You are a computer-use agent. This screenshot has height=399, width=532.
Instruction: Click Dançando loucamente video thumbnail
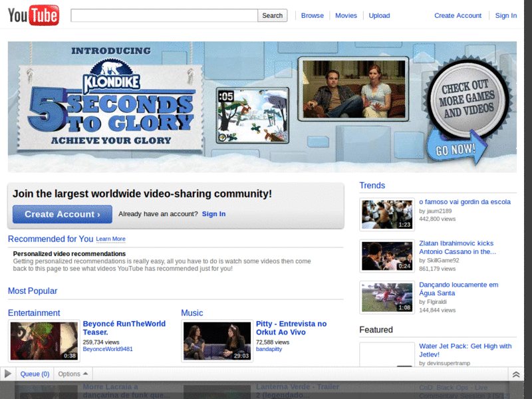tap(387, 297)
